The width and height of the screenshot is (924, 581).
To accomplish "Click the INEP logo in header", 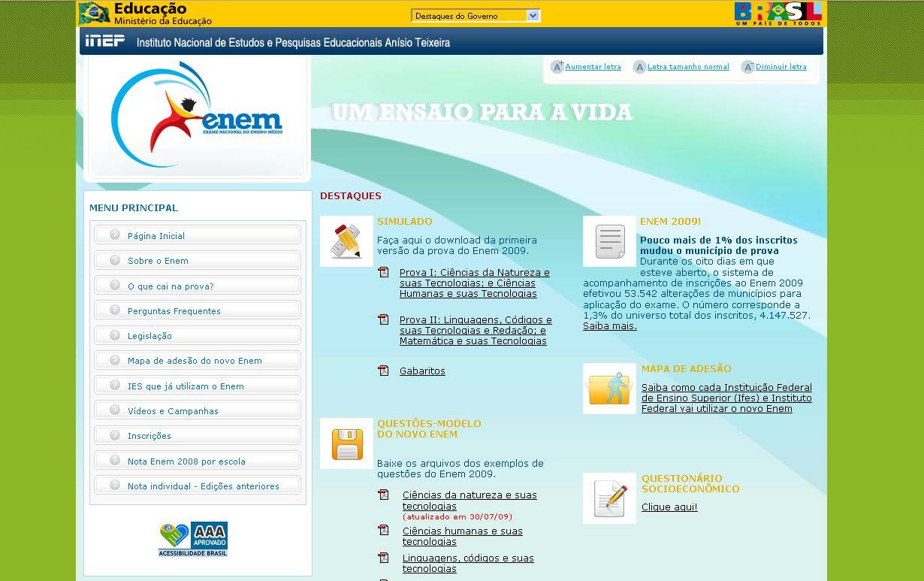I will tap(104, 41).
